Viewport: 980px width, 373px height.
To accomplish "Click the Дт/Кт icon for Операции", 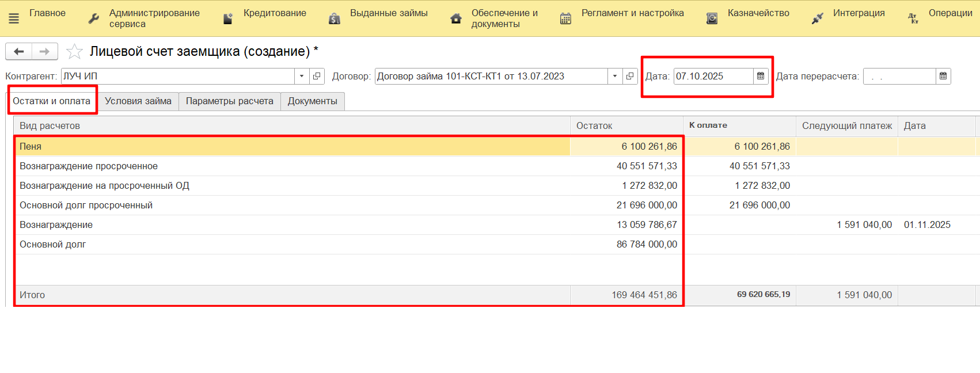I will [913, 18].
